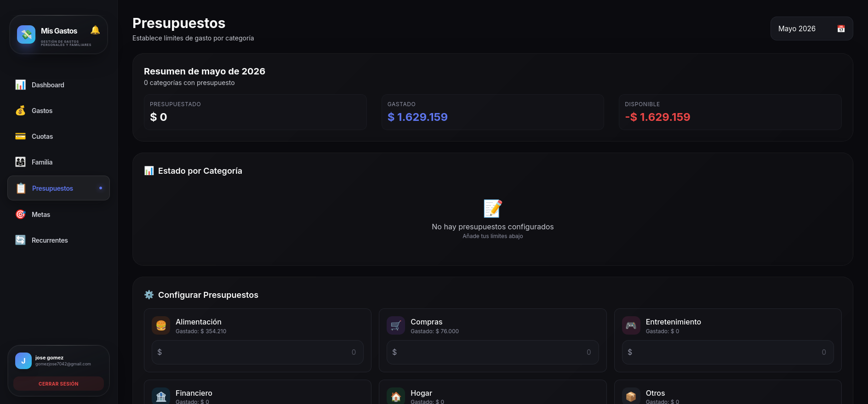
Task: Click the user email gomezjose7042@gmail.com
Action: pyautogui.click(x=63, y=364)
